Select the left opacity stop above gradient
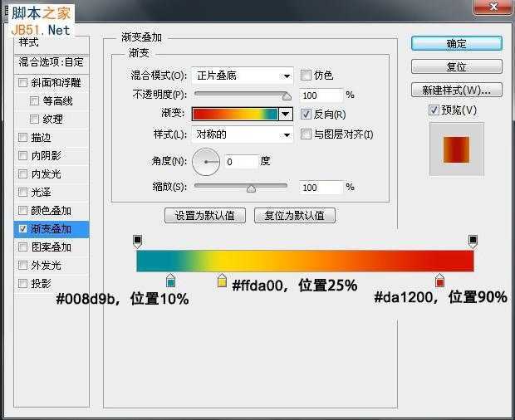This screenshot has width=515, height=420. click(x=138, y=242)
